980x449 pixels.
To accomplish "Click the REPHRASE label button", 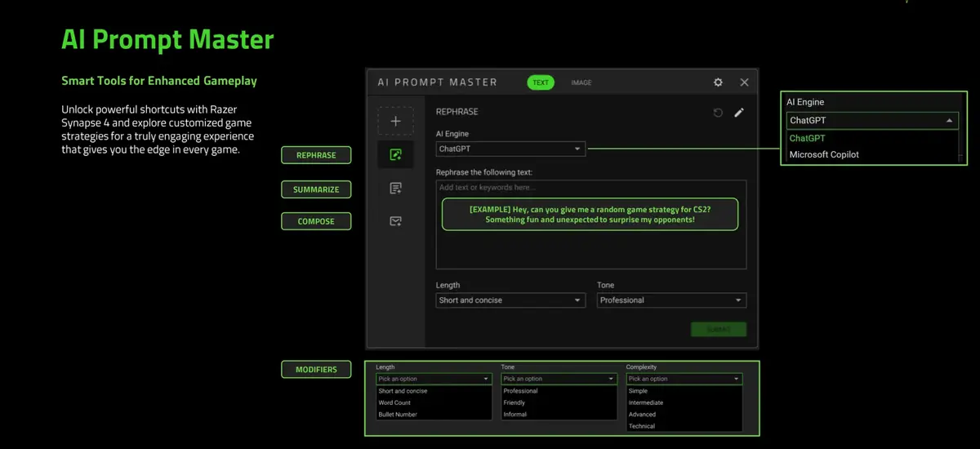I will [316, 155].
